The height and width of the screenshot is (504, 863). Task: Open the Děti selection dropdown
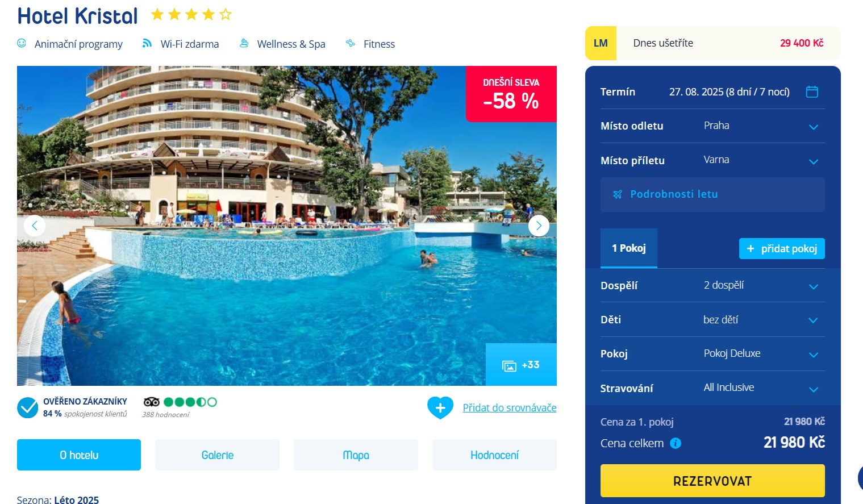712,320
